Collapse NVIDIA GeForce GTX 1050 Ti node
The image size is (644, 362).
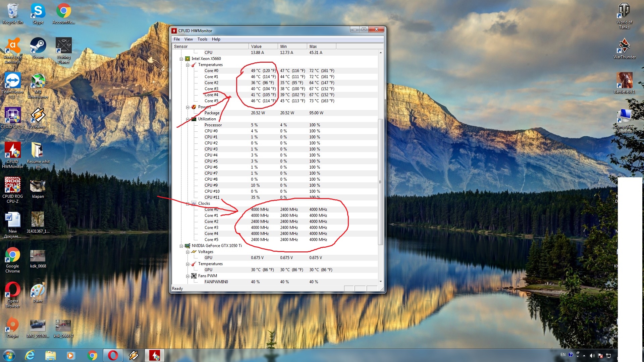(181, 246)
